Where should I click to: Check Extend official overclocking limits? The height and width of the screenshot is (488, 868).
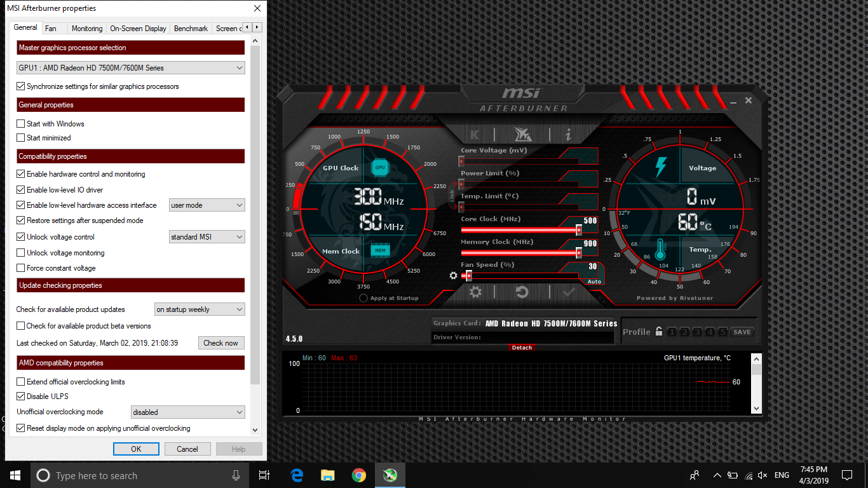[x=21, y=382]
